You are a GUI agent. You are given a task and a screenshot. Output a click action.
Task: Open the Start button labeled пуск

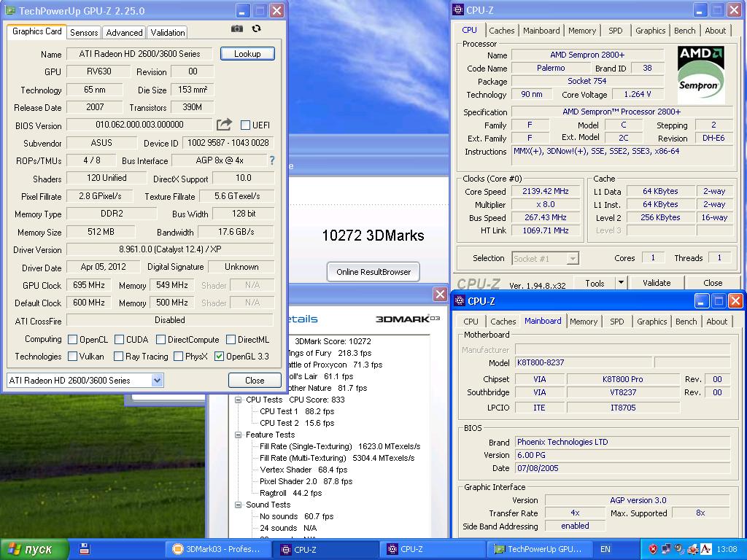click(x=34, y=549)
